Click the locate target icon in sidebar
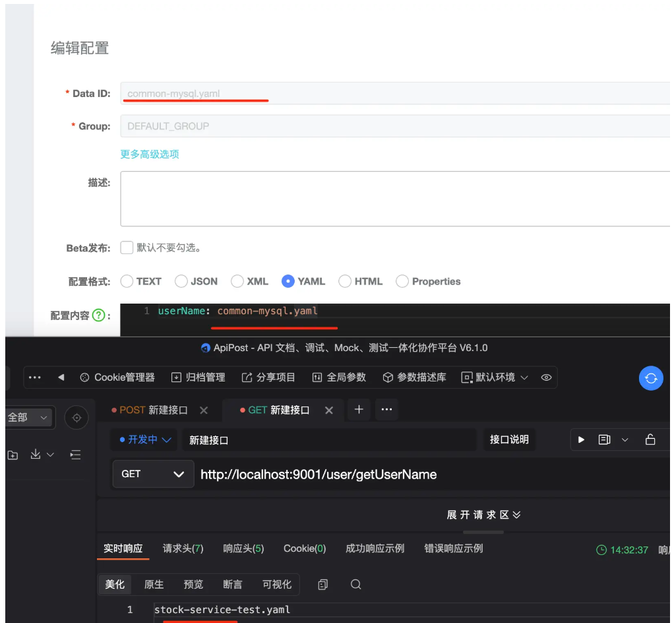The image size is (672, 623). (x=76, y=418)
